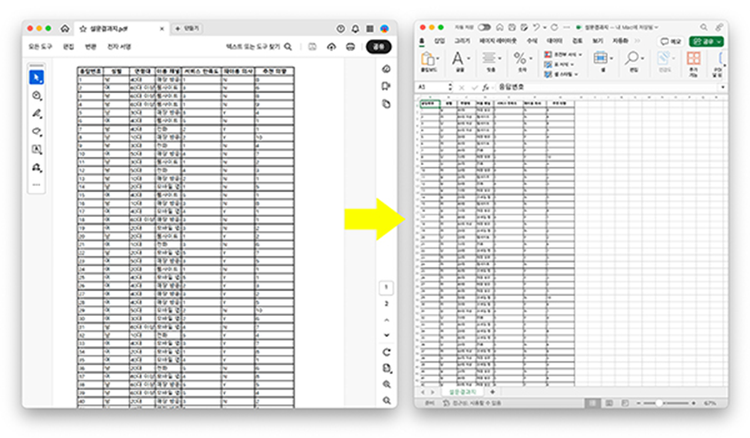Click the find text or tools search
Viewport: 750px width, 438px height.
coord(259,47)
